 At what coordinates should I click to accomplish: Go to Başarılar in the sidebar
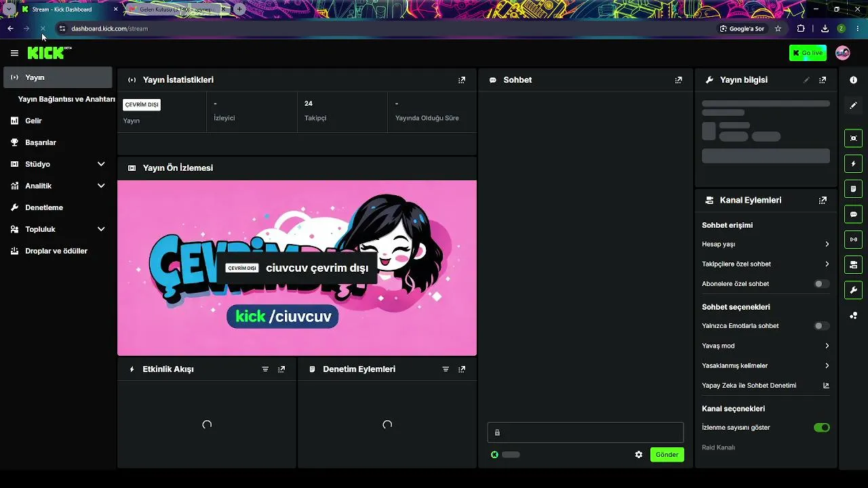click(58, 142)
